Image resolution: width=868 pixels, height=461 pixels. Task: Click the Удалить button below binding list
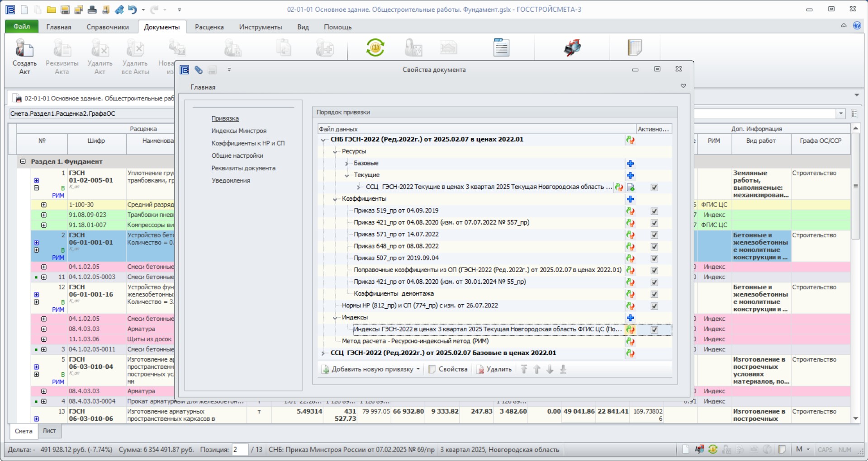point(494,369)
